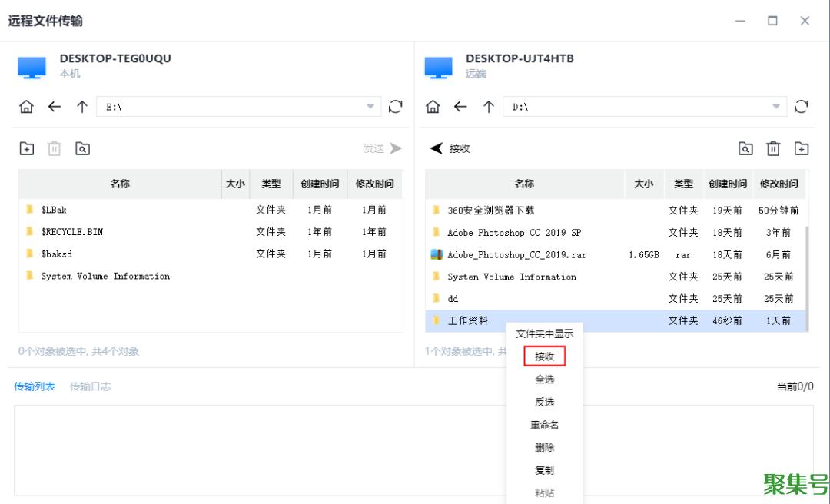The height and width of the screenshot is (504, 830).
Task: Sort remote files by 修改时间 column
Action: click(779, 184)
